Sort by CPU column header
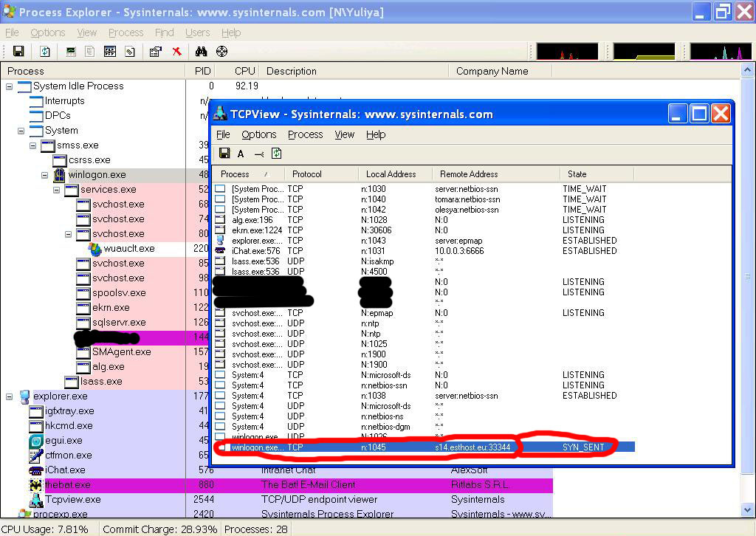Image resolution: width=756 pixels, height=536 pixels. [x=238, y=71]
